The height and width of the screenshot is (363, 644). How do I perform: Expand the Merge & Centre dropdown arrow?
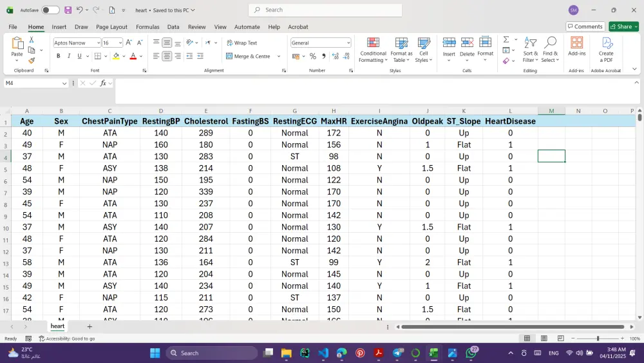(279, 56)
